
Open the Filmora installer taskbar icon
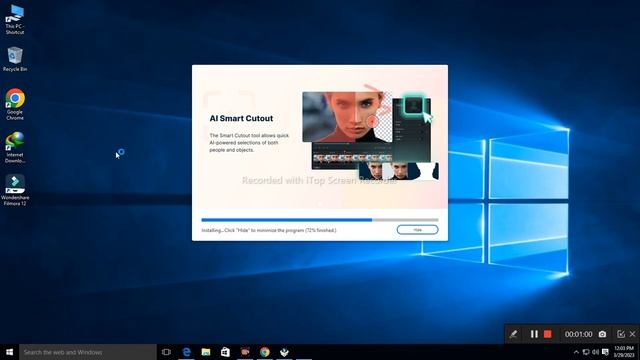(x=284, y=352)
